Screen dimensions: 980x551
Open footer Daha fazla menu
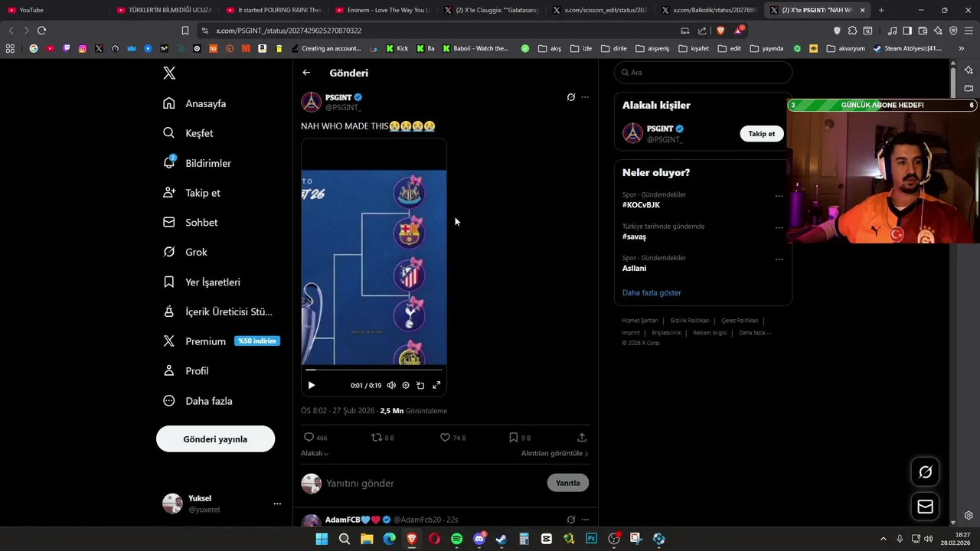click(754, 333)
